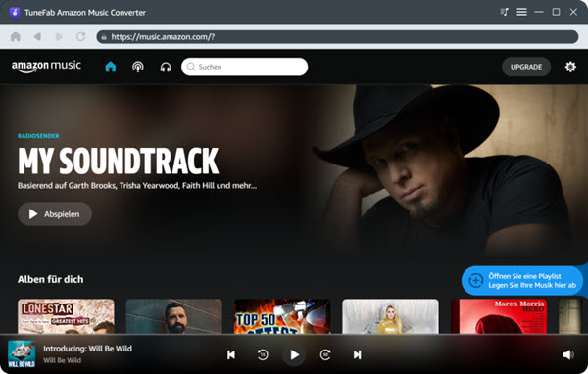Navigate forward with the forward arrow

(x=59, y=37)
